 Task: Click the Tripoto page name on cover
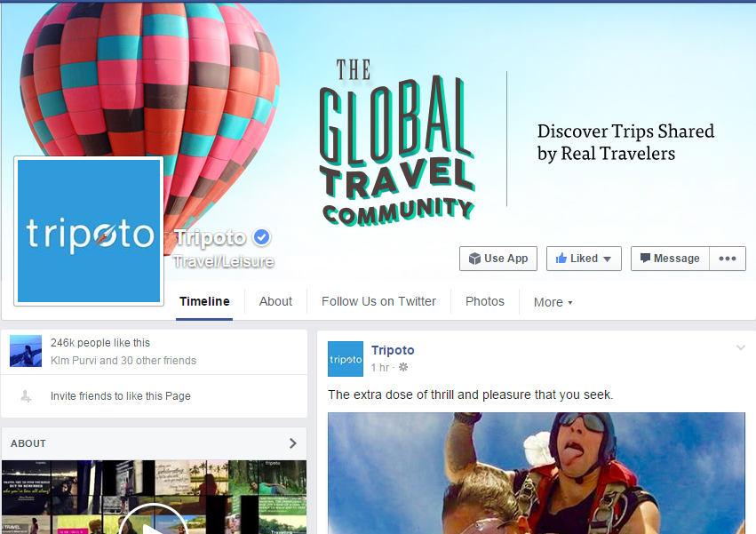[211, 237]
